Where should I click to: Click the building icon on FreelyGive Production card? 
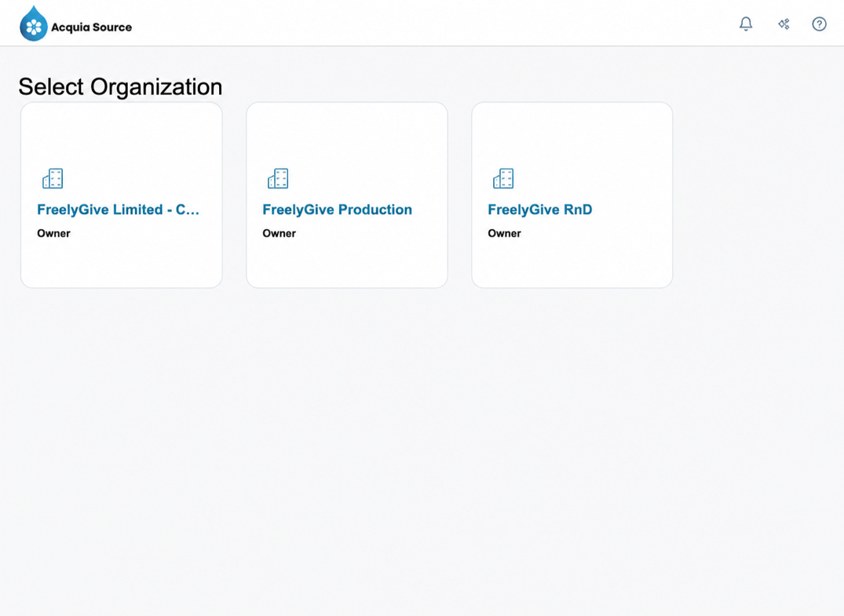pyautogui.click(x=278, y=179)
